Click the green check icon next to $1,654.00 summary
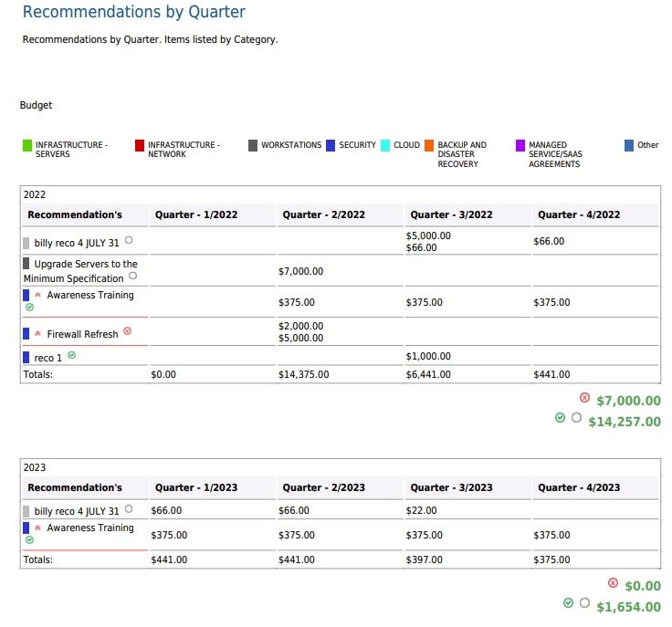The image size is (672, 627). [568, 603]
